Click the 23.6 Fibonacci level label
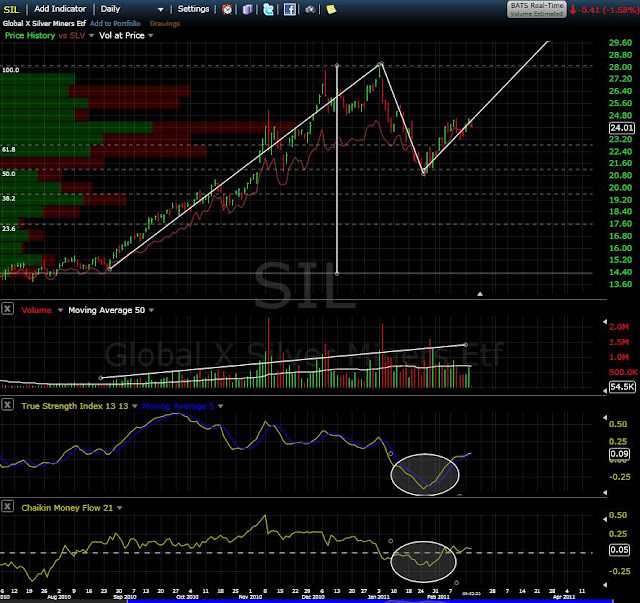Viewport: 640px width, 603px height. pos(9,228)
